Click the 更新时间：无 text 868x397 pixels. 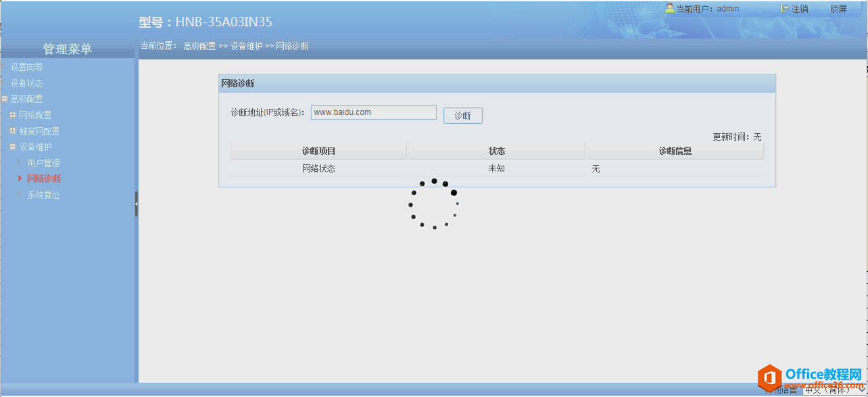coord(737,137)
